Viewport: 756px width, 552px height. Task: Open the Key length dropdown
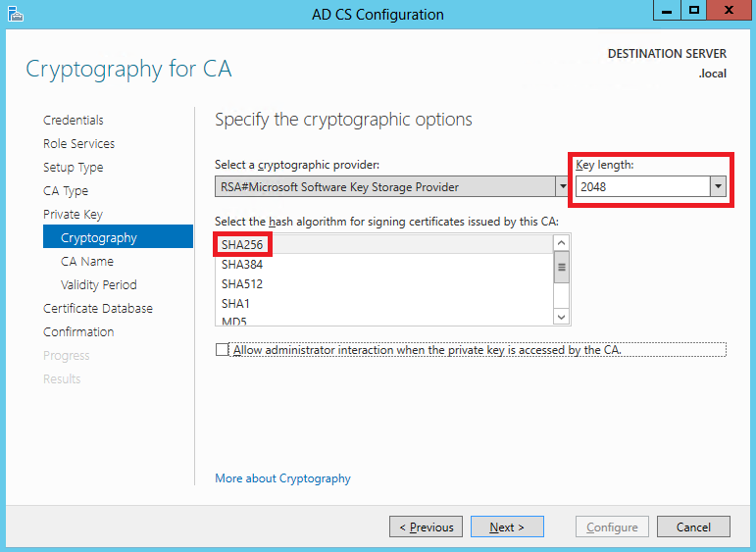(718, 186)
